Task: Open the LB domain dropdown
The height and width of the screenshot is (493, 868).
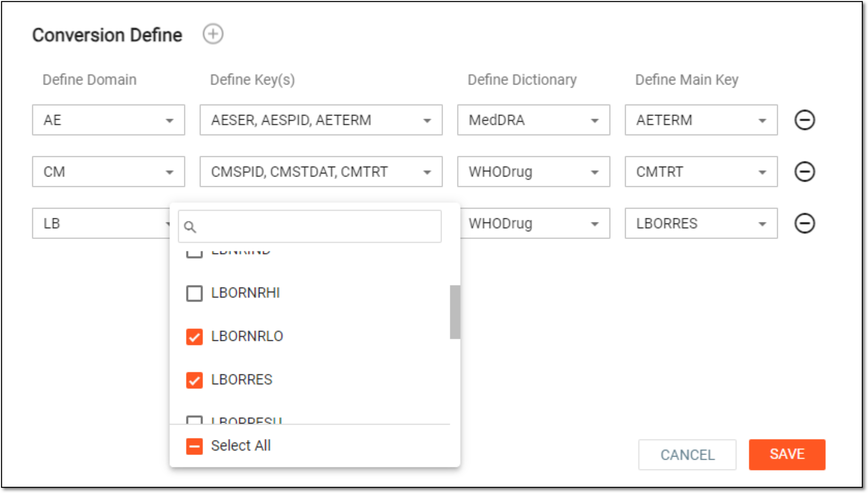Action: [x=101, y=223]
